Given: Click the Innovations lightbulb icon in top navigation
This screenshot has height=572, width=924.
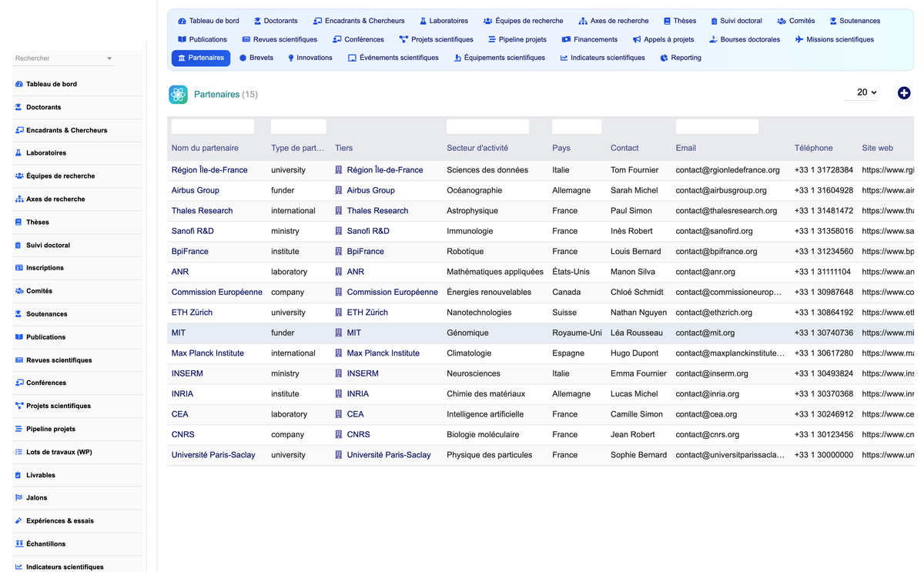Looking at the screenshot, I should pos(291,58).
